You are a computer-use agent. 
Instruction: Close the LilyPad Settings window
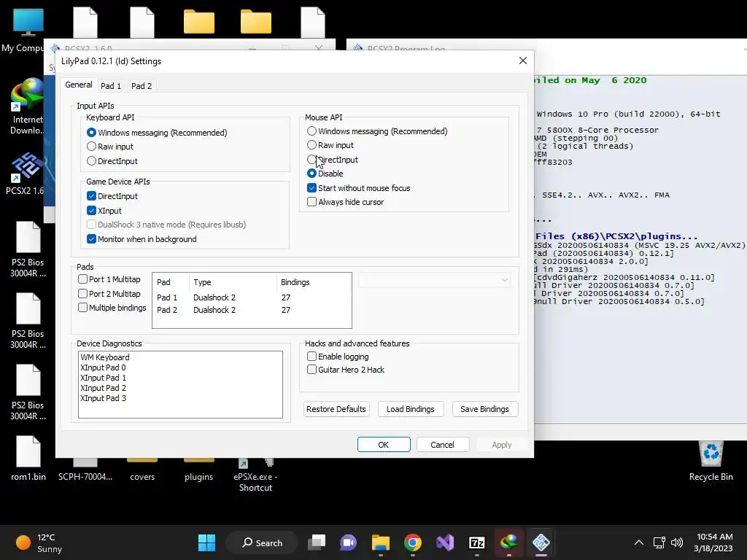click(522, 61)
